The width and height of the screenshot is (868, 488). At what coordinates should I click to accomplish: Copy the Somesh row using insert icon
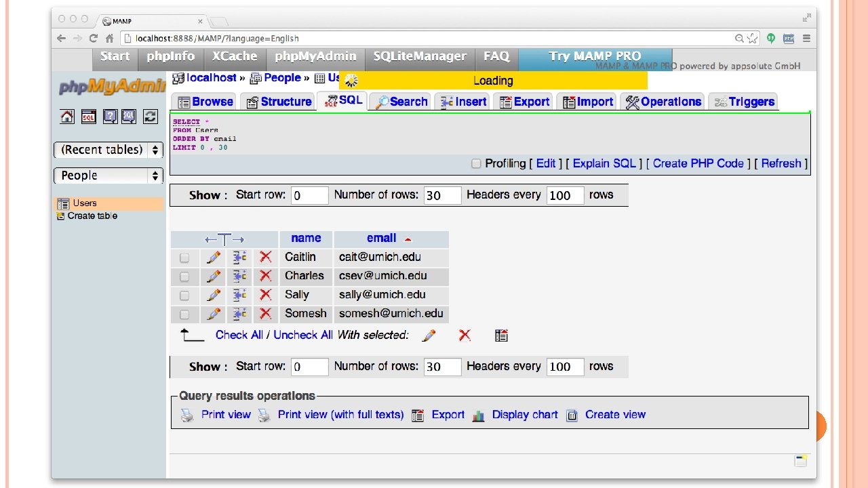(239, 314)
